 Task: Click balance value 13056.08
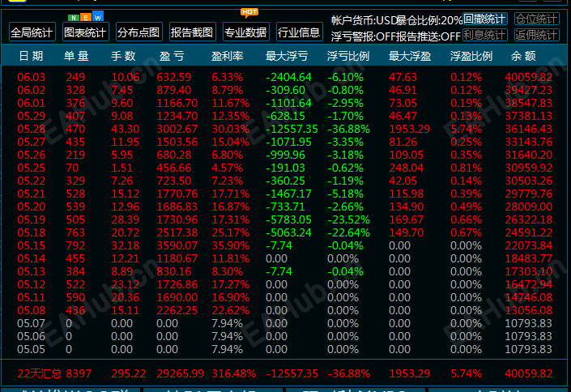point(529,311)
